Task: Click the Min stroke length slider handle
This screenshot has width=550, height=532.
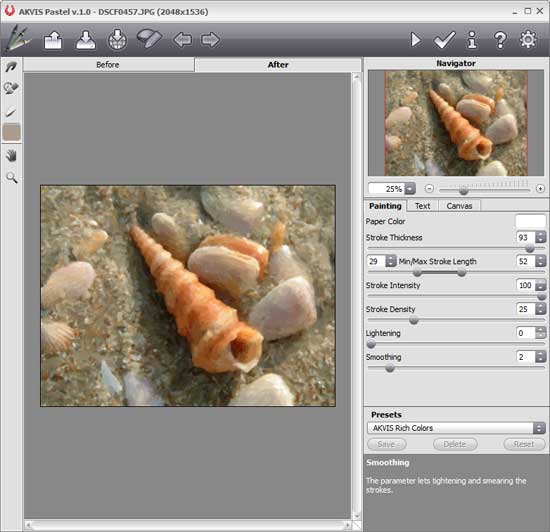Action: point(417,272)
